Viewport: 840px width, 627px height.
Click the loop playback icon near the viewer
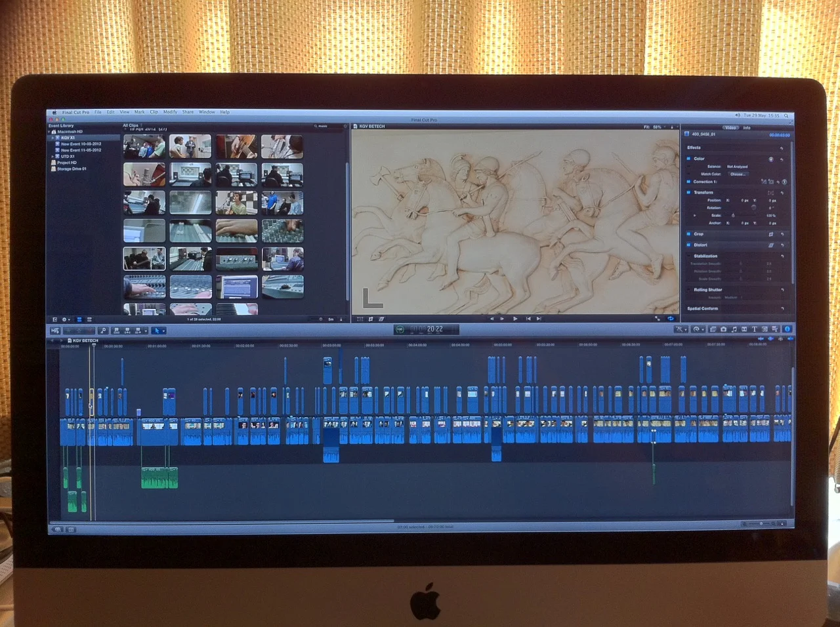pyautogui.click(x=671, y=319)
